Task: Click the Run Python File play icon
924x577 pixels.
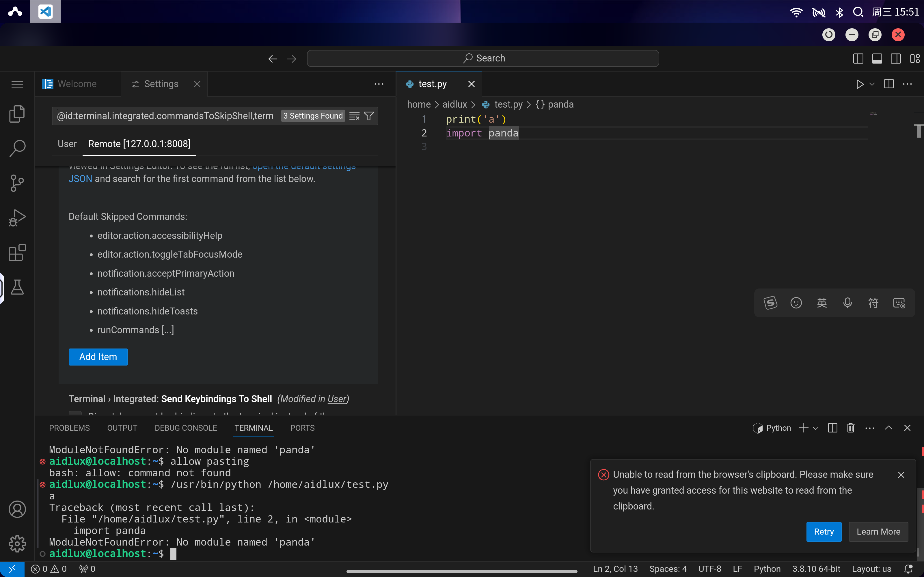Action: pos(860,84)
